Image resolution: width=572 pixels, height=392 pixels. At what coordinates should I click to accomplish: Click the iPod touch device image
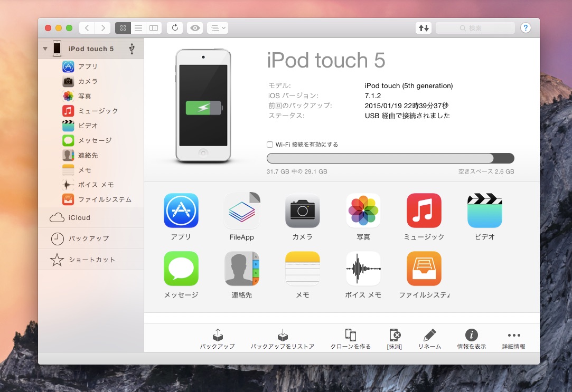coord(203,106)
